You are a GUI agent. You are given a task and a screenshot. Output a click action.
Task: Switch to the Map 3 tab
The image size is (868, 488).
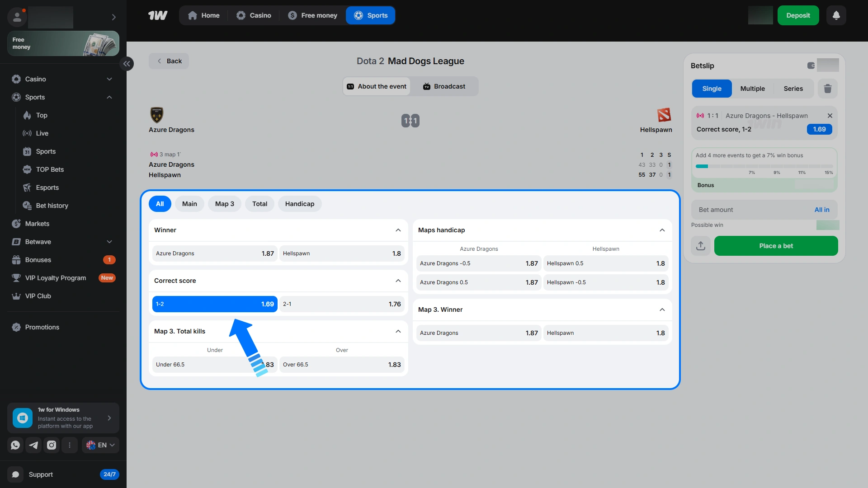pyautogui.click(x=225, y=204)
